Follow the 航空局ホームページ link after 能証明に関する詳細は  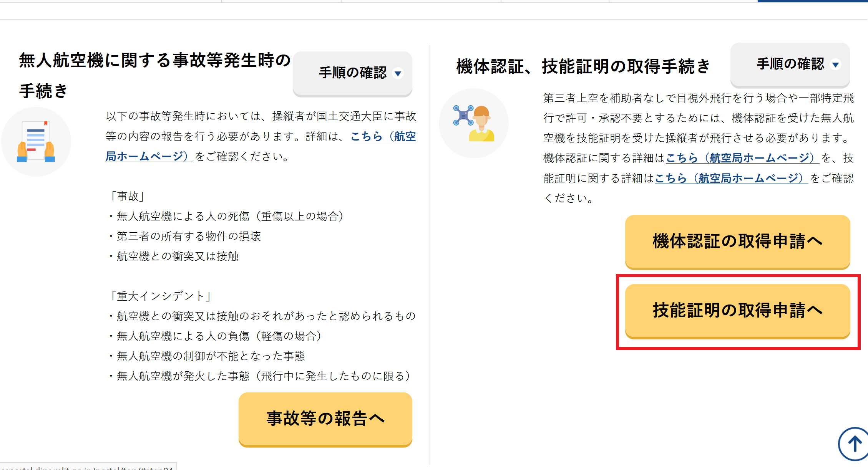(x=729, y=178)
